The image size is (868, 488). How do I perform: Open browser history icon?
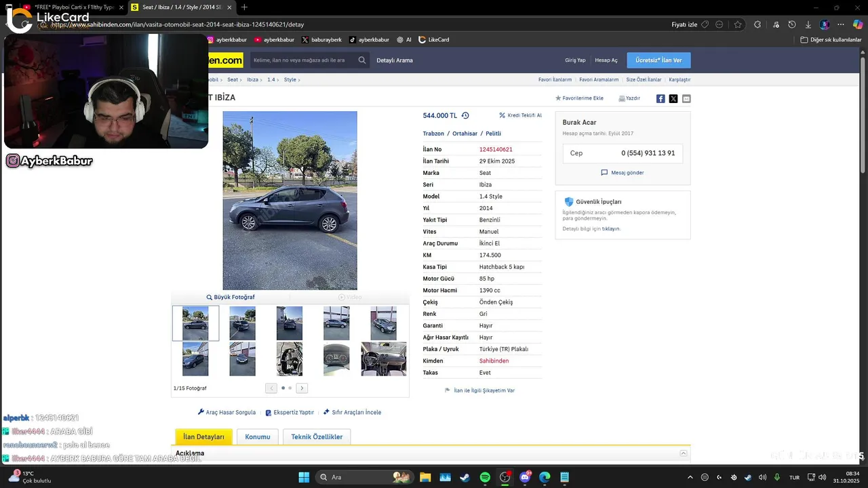point(792,24)
